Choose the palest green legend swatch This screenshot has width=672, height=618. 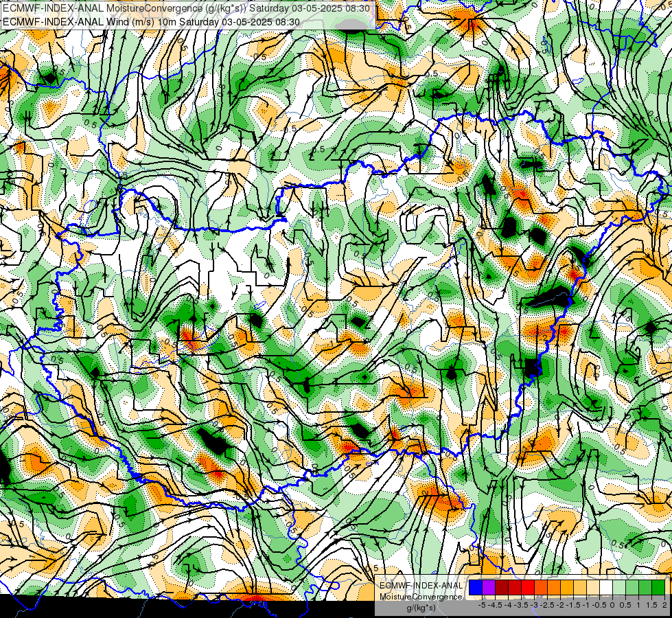[619, 587]
